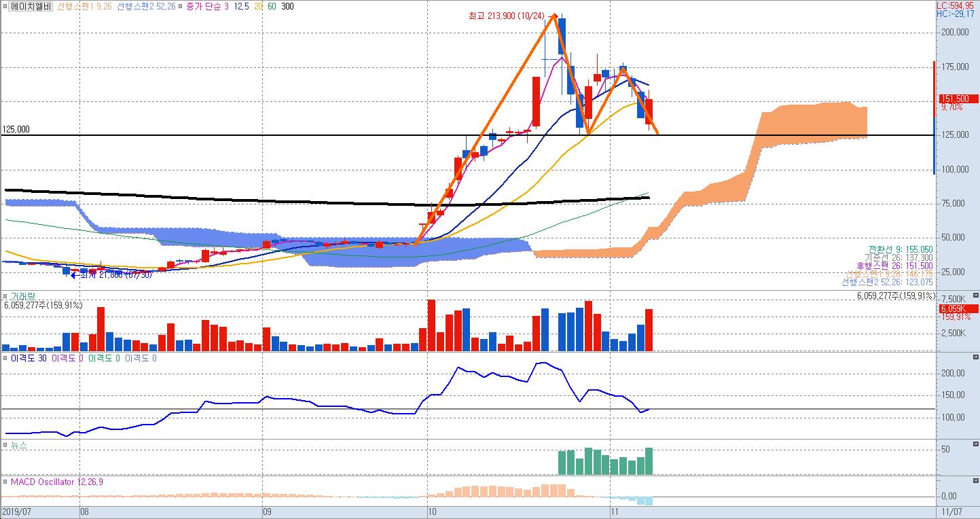Select the 60 moving average period

pyautogui.click(x=272, y=6)
